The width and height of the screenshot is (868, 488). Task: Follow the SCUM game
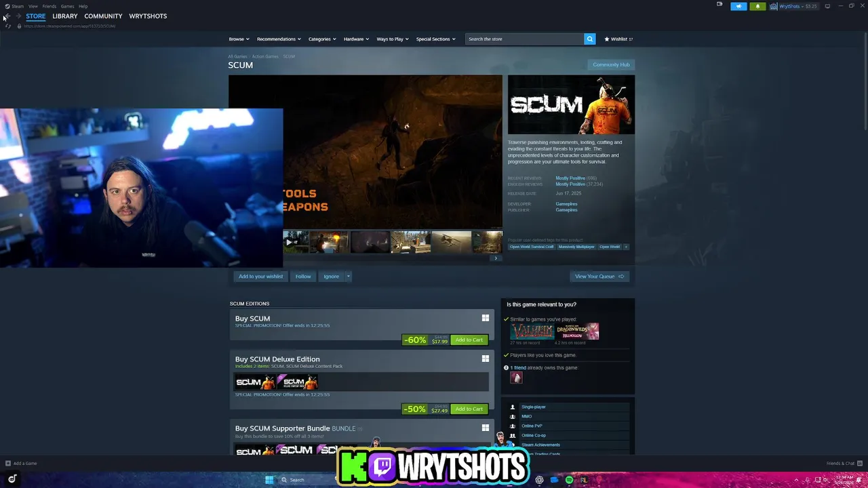tap(303, 276)
